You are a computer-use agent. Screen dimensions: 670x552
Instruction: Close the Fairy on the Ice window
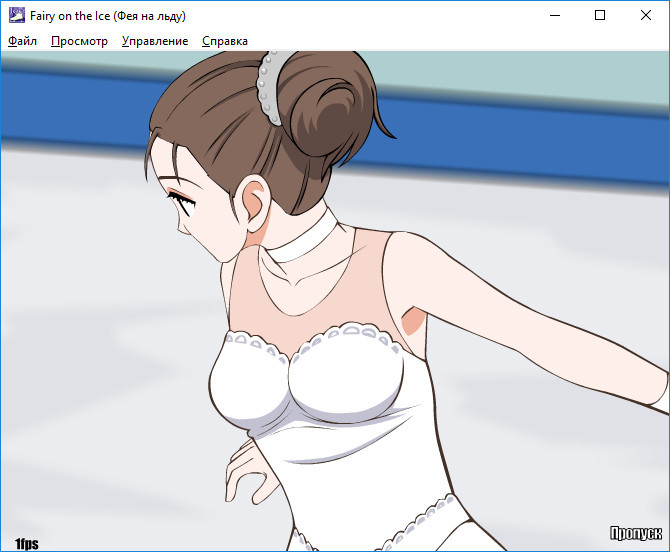coord(645,16)
